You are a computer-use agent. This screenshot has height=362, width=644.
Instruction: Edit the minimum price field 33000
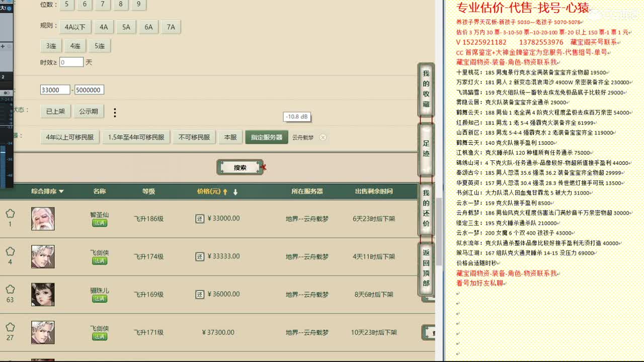pyautogui.click(x=55, y=90)
